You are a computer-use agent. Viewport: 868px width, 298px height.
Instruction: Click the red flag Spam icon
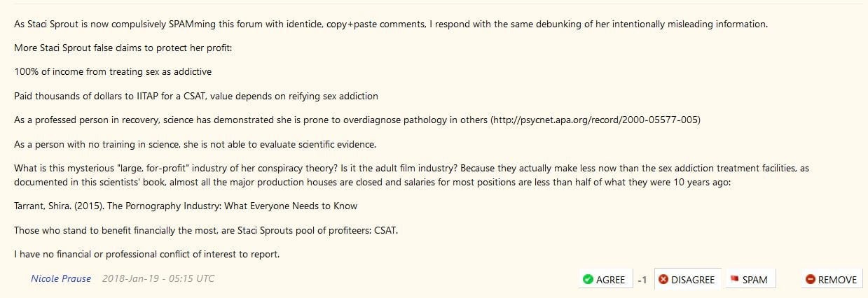coord(735,279)
